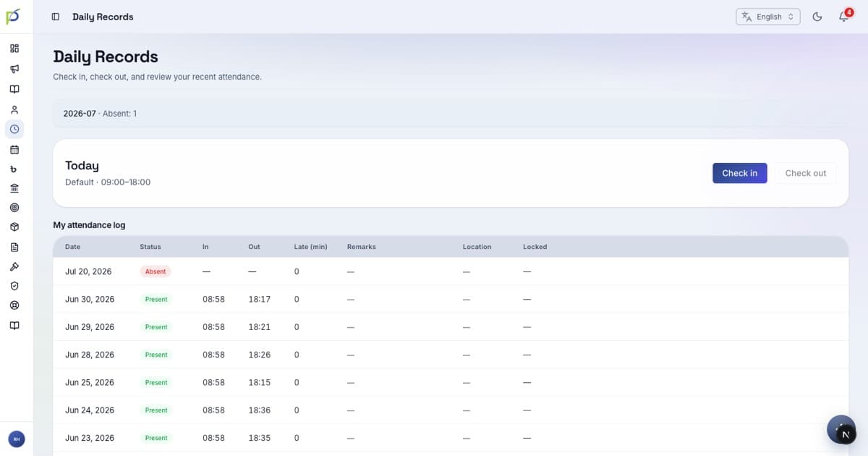The image size is (868, 456).
Task: Click the Today card heading
Action: (x=82, y=166)
